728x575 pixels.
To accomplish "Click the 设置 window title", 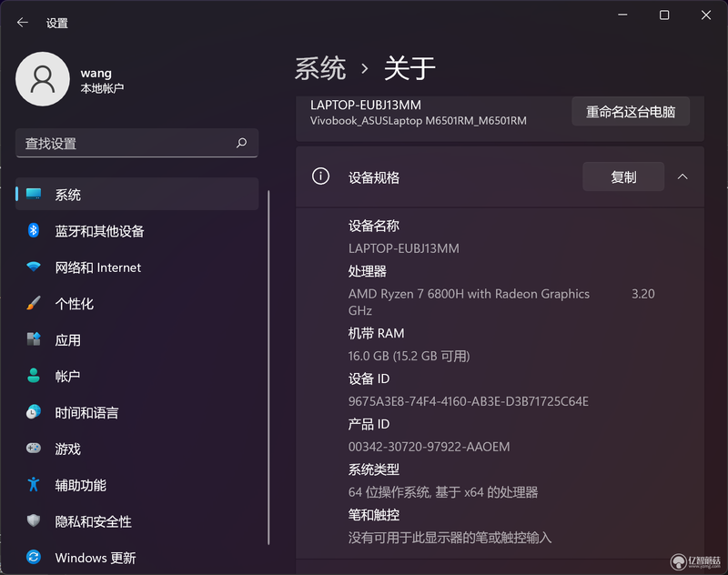I will pyautogui.click(x=57, y=23).
